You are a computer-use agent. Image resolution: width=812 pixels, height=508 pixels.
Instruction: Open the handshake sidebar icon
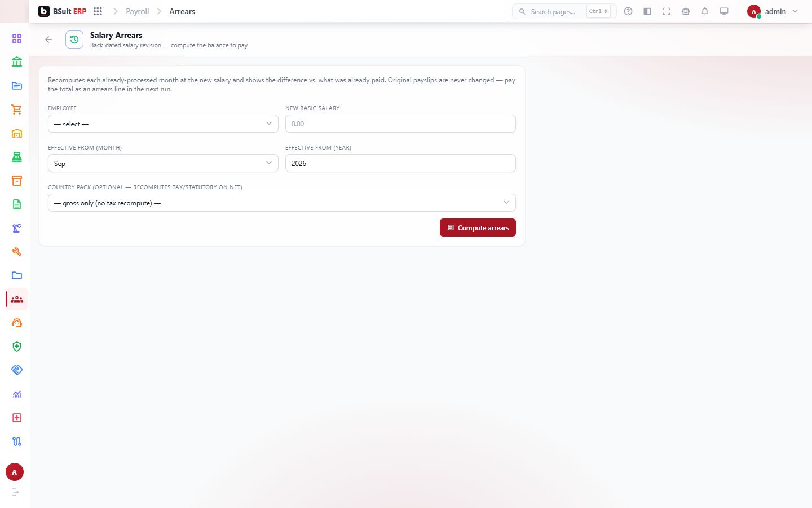tap(17, 370)
